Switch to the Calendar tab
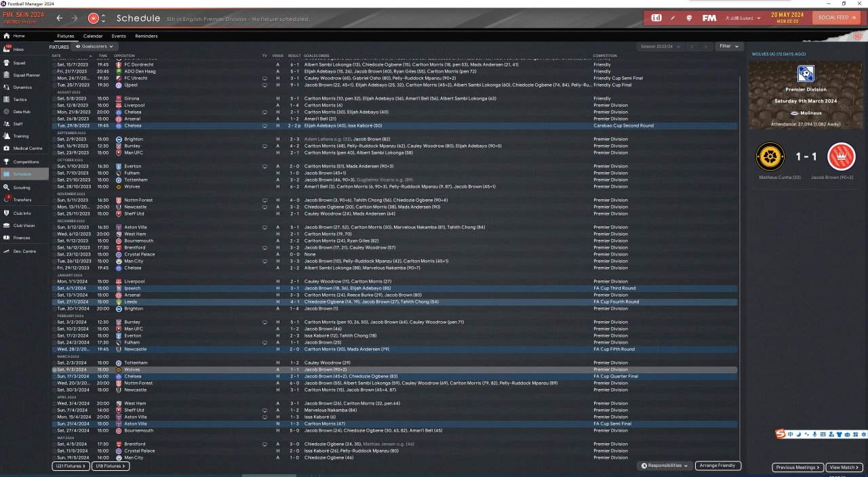This screenshot has width=868, height=477. point(93,36)
